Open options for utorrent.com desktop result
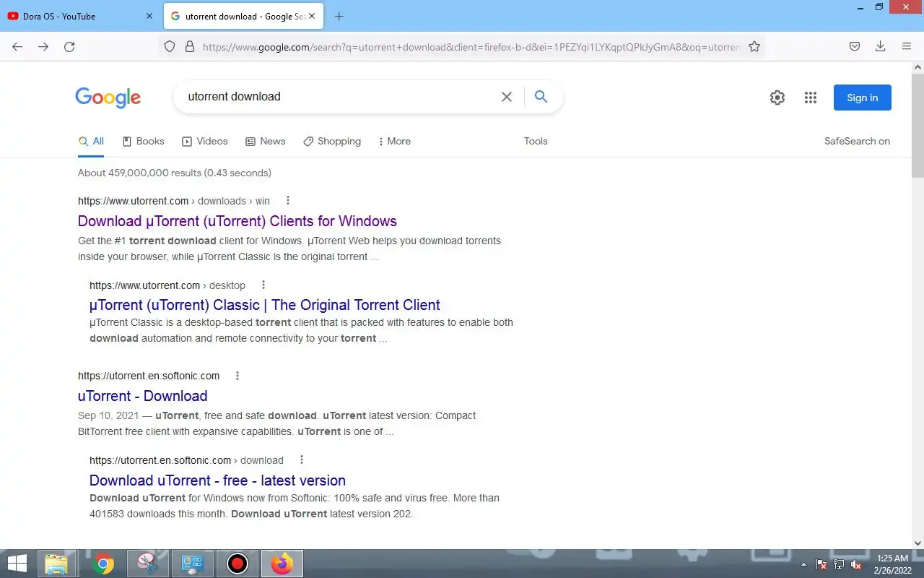 [x=263, y=285]
